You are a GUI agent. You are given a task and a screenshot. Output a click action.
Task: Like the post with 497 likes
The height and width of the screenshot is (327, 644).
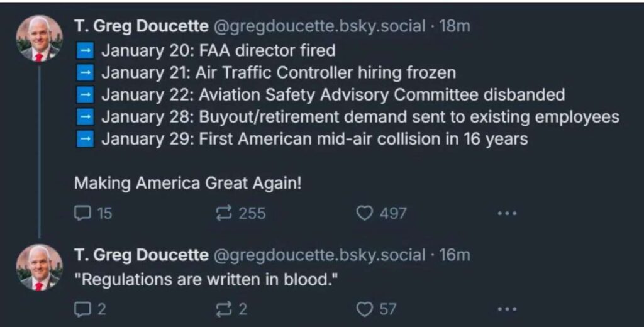365,213
